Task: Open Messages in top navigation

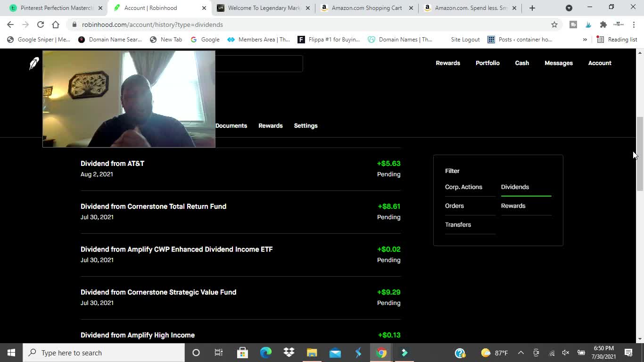Action: click(559, 63)
